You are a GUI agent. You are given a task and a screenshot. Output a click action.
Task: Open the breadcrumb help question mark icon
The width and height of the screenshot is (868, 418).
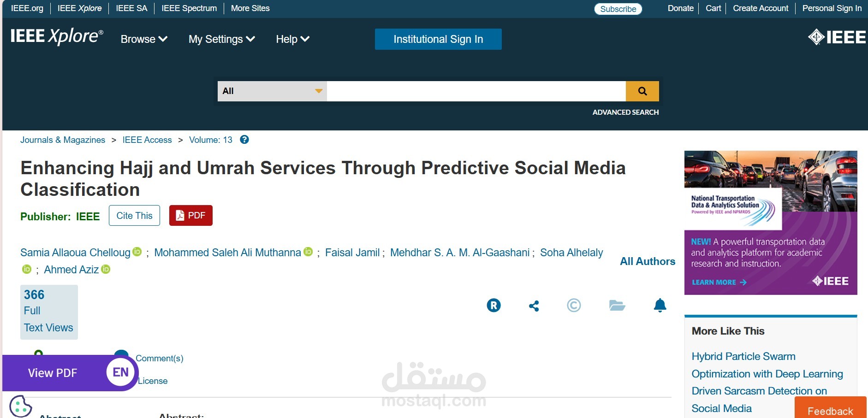point(244,140)
